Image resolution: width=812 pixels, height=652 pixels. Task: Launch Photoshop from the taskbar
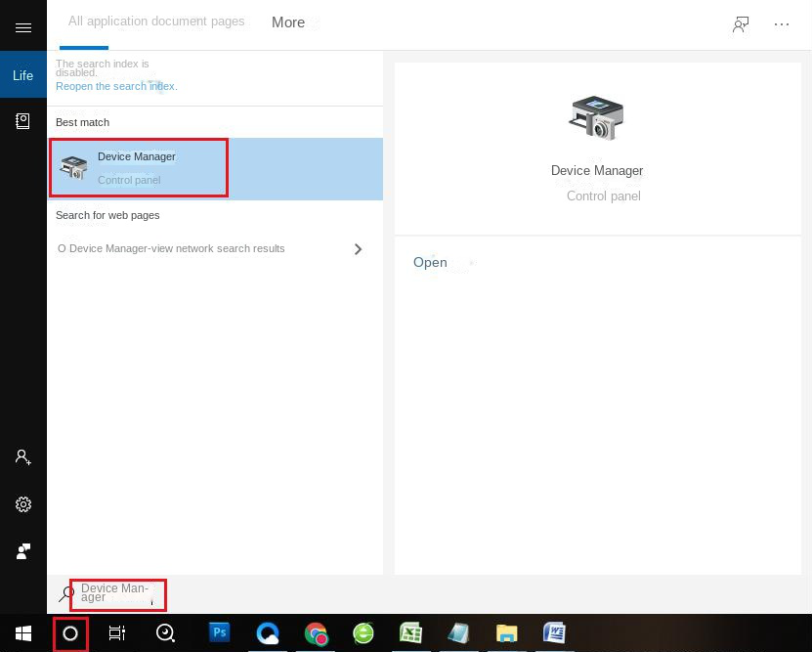pos(219,633)
